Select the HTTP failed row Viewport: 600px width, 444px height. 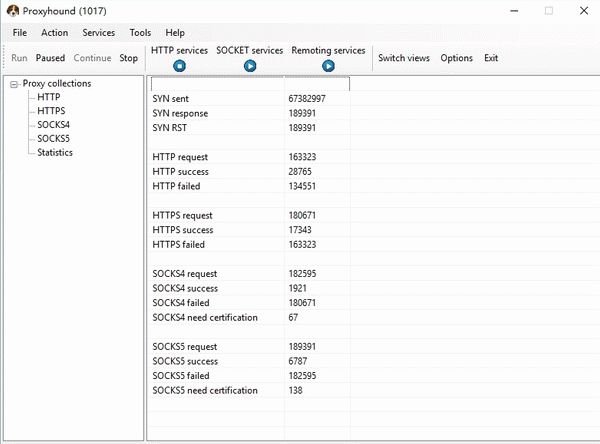250,186
